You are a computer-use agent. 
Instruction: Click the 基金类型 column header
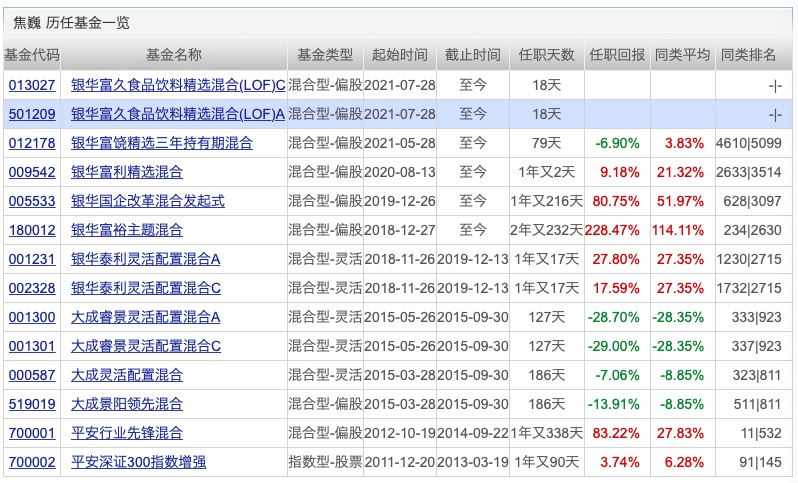point(325,55)
